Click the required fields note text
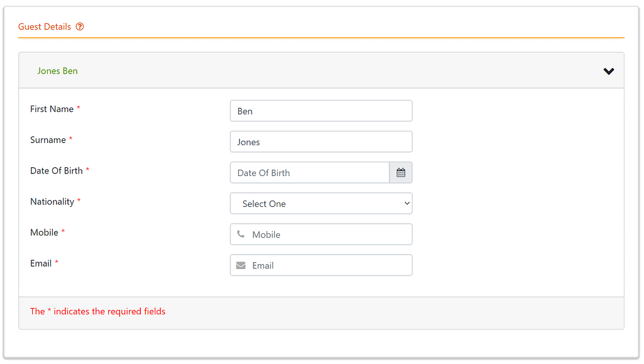This screenshot has width=644, height=364. tap(97, 312)
